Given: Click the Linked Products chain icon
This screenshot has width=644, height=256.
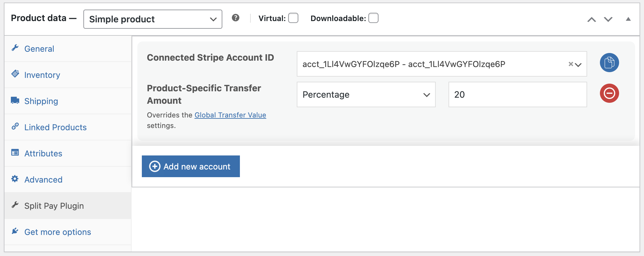Looking at the screenshot, I should coord(15,126).
